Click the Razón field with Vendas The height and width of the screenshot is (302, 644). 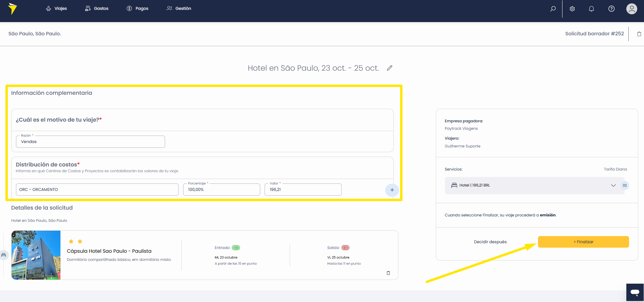click(90, 142)
